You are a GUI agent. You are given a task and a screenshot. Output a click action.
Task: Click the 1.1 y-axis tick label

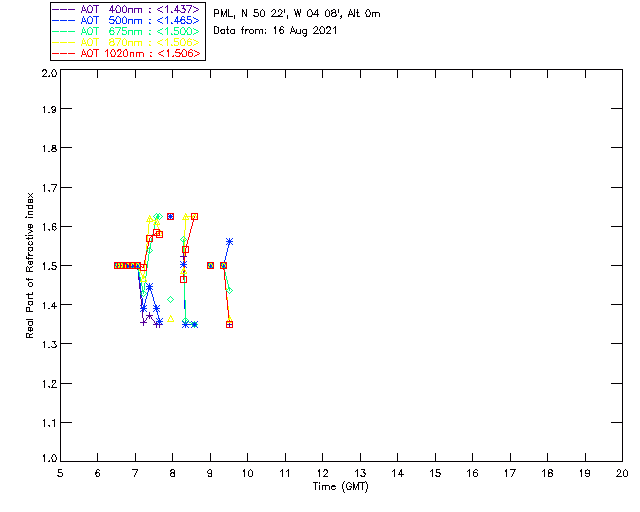(49, 423)
